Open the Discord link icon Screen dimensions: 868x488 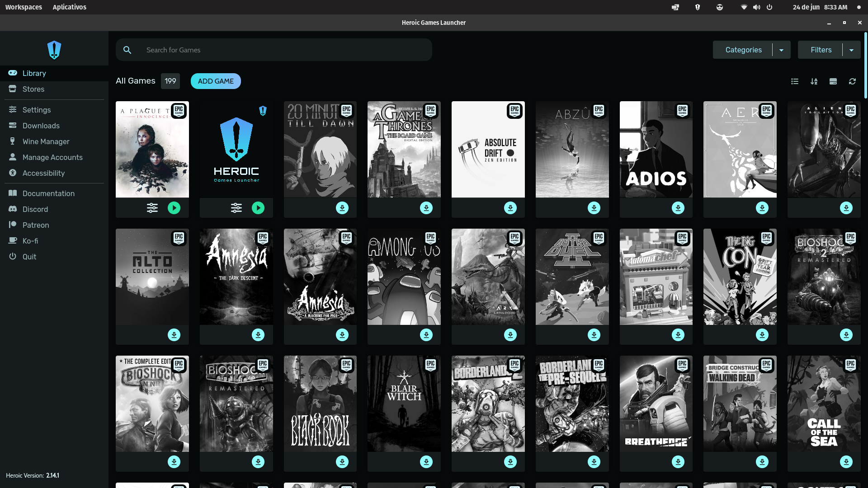[x=13, y=209]
